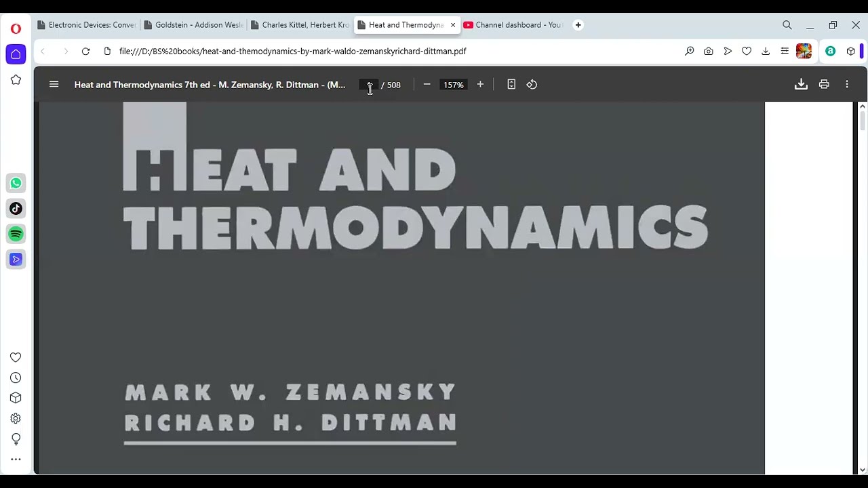Click the colorful profile picture icon
The image size is (868, 488).
(x=804, y=52)
